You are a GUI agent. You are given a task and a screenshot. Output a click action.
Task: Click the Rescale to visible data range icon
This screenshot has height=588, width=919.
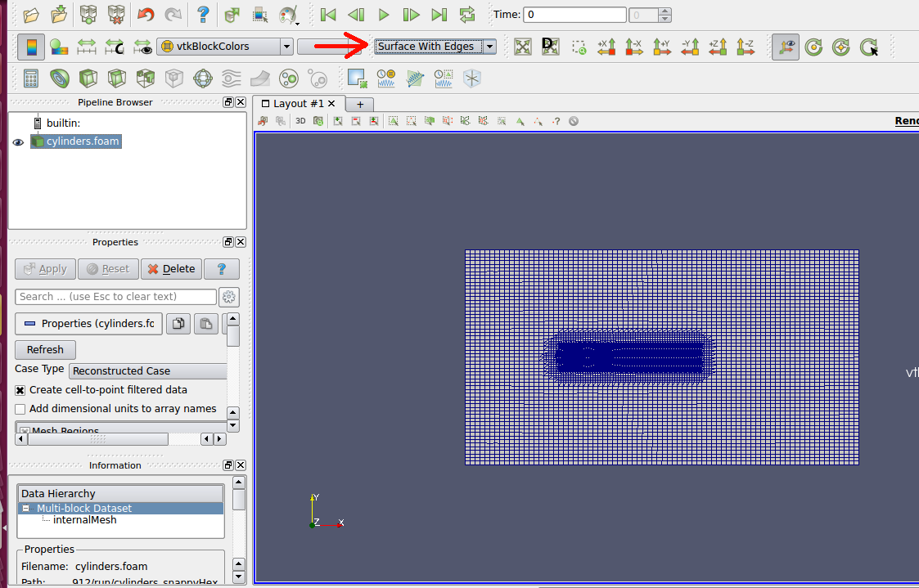142,47
